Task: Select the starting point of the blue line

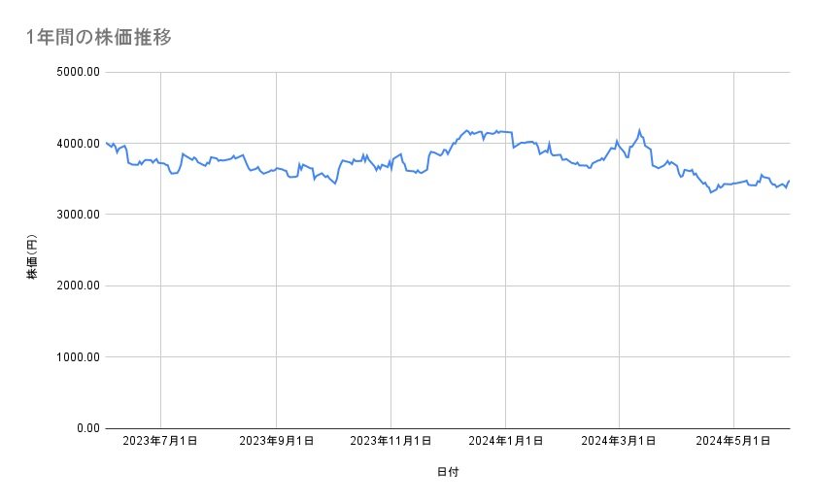Action: click(x=106, y=143)
